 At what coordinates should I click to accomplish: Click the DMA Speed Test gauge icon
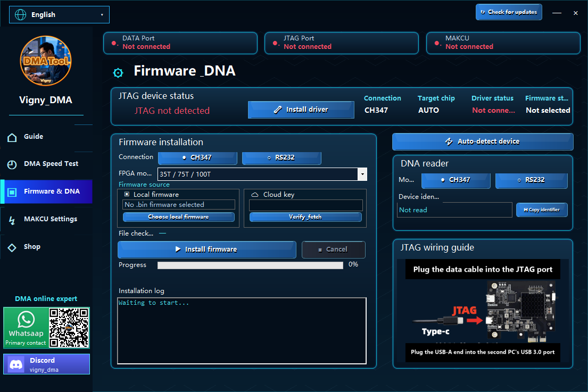tap(12, 164)
